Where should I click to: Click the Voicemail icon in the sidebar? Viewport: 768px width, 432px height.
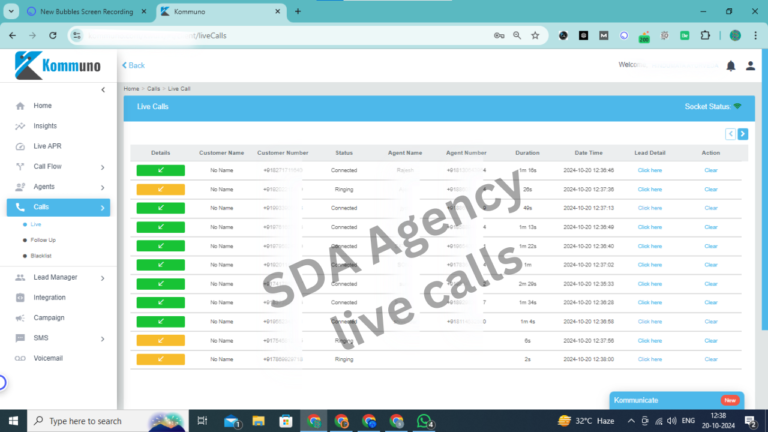21,358
